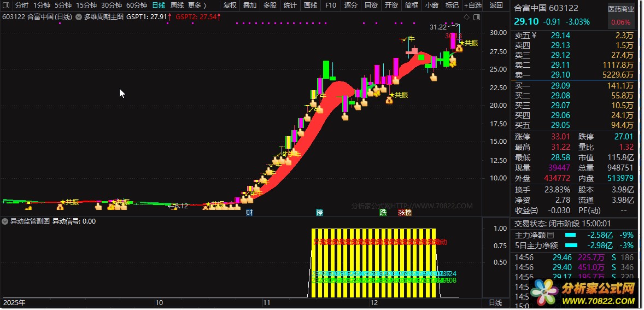Click the 外盘 value 434772

557,179
